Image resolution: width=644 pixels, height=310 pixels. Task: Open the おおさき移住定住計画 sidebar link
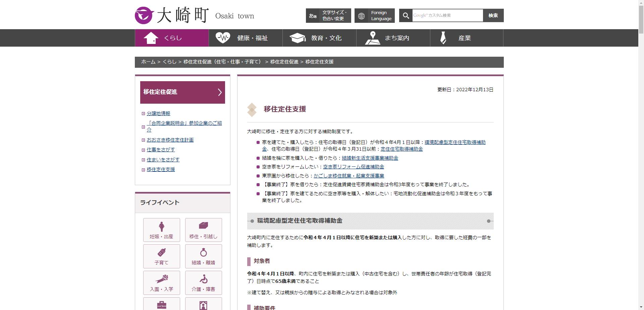[x=170, y=140]
